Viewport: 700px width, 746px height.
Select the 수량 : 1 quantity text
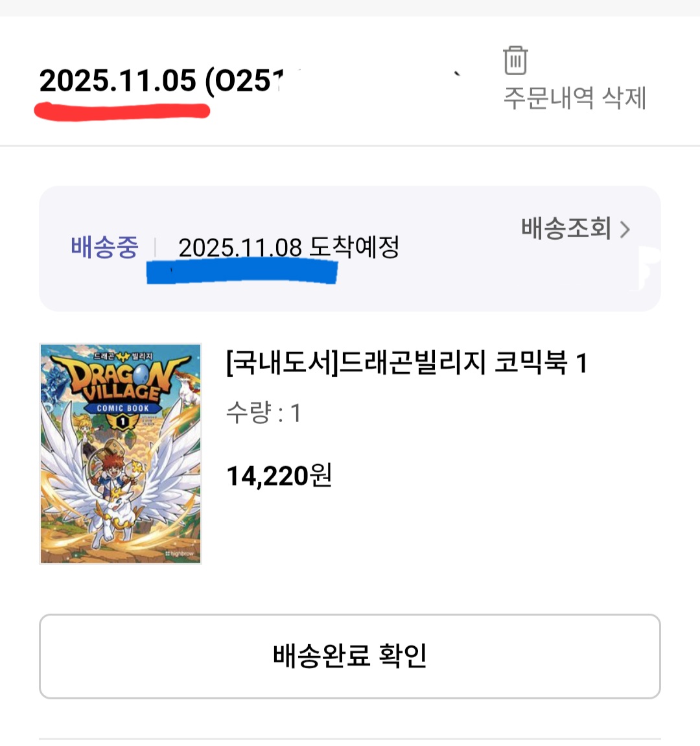263,413
